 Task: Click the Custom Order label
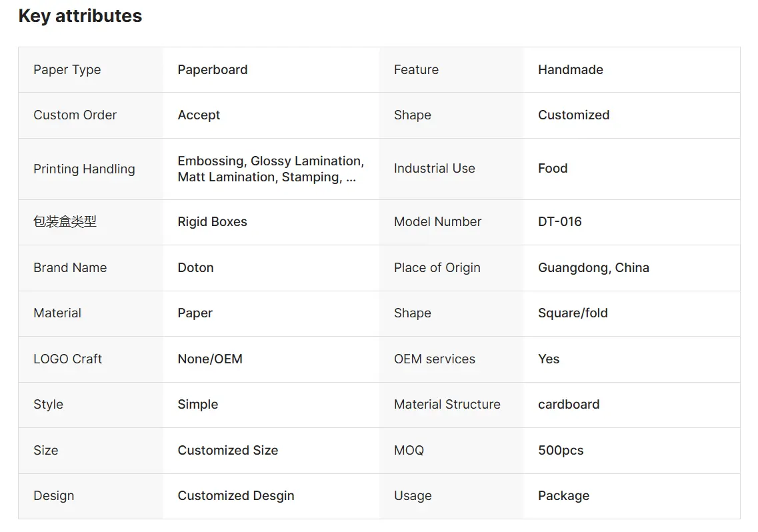(75, 115)
